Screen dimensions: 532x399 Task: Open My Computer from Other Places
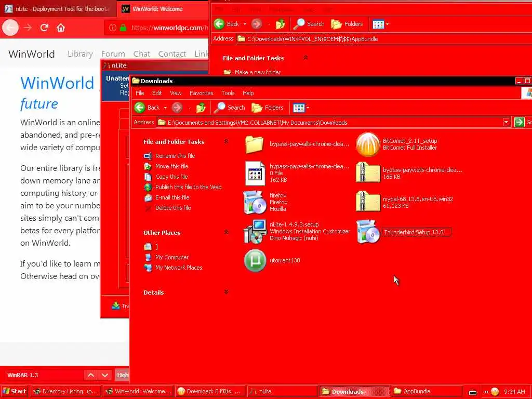click(171, 257)
